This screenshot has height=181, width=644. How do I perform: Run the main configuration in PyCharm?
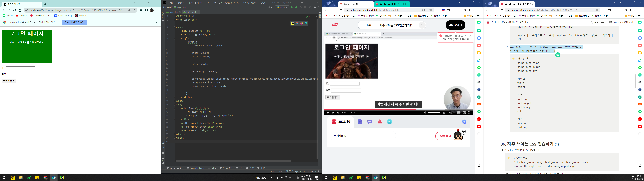click(292, 7)
